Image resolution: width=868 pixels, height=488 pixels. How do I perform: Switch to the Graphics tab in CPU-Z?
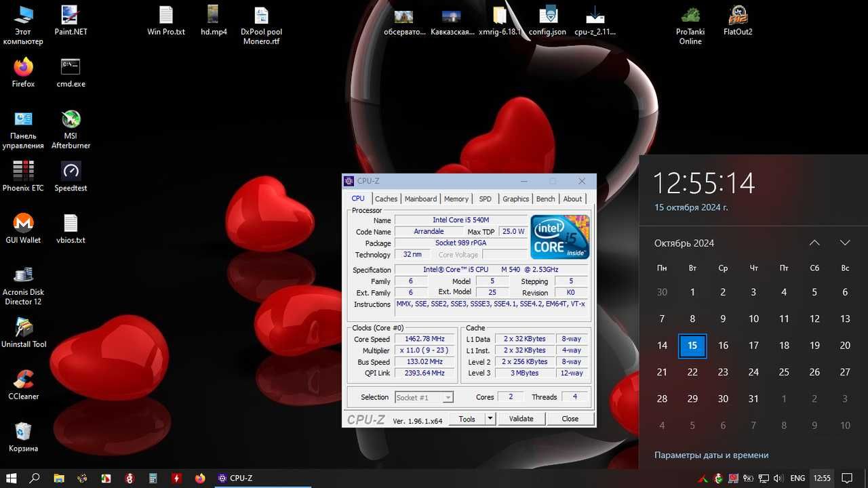(x=515, y=199)
